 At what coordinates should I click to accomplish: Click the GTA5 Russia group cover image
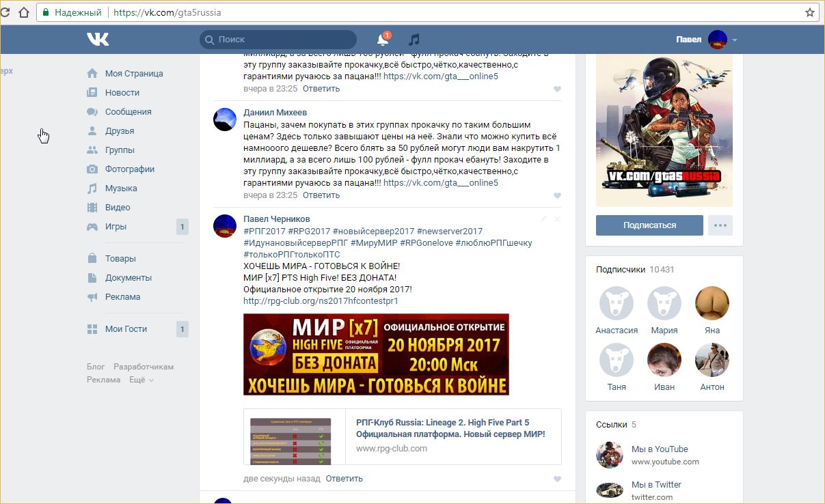coord(664,130)
